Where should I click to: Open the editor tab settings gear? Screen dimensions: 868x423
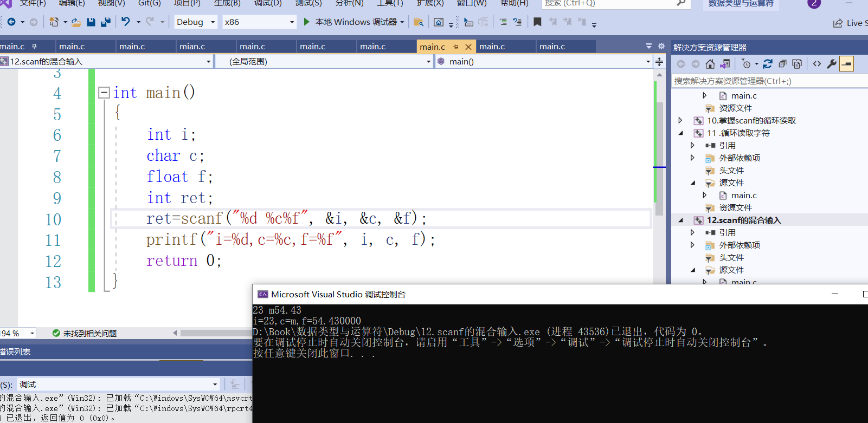pyautogui.click(x=661, y=46)
